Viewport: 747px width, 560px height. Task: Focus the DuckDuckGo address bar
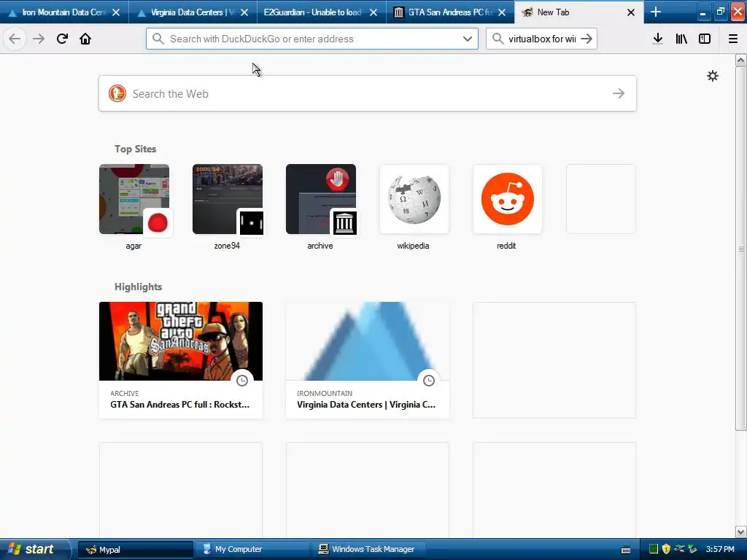tap(312, 39)
